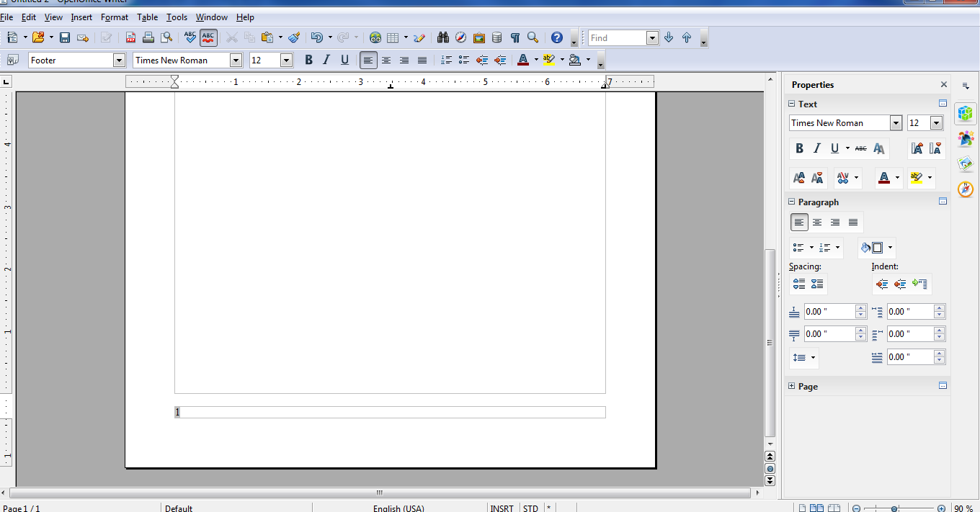Collapse the Paragraph section in Properties

pyautogui.click(x=791, y=202)
